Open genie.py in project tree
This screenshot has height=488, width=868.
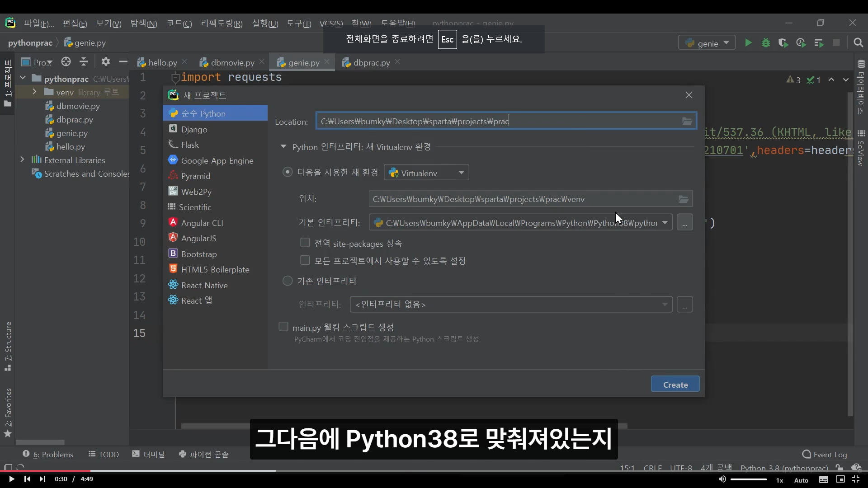tap(72, 133)
